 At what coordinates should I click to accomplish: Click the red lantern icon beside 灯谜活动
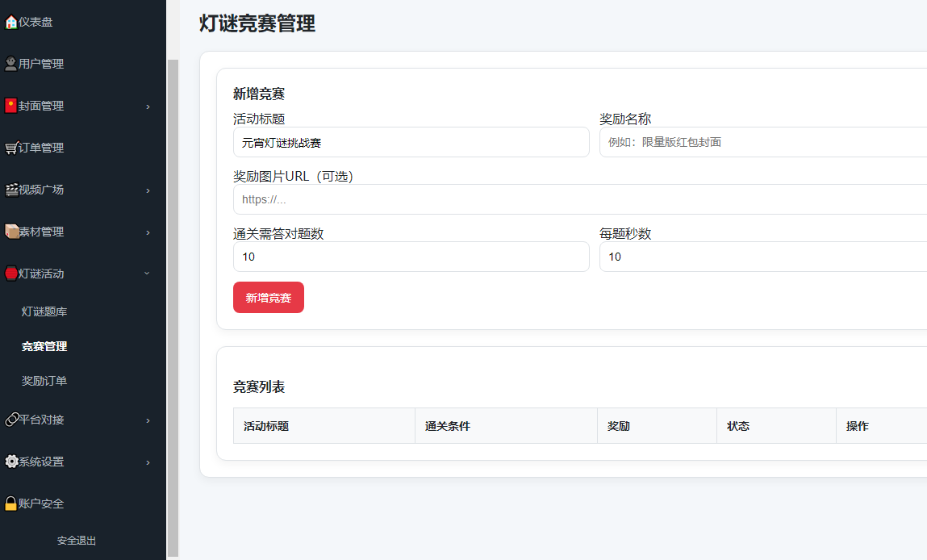11,274
